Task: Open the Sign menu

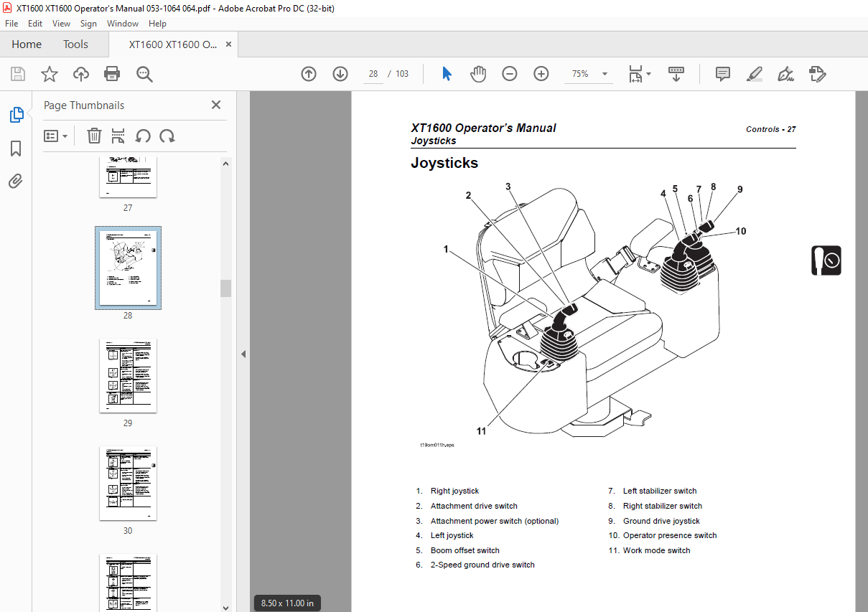Action: tap(88, 24)
